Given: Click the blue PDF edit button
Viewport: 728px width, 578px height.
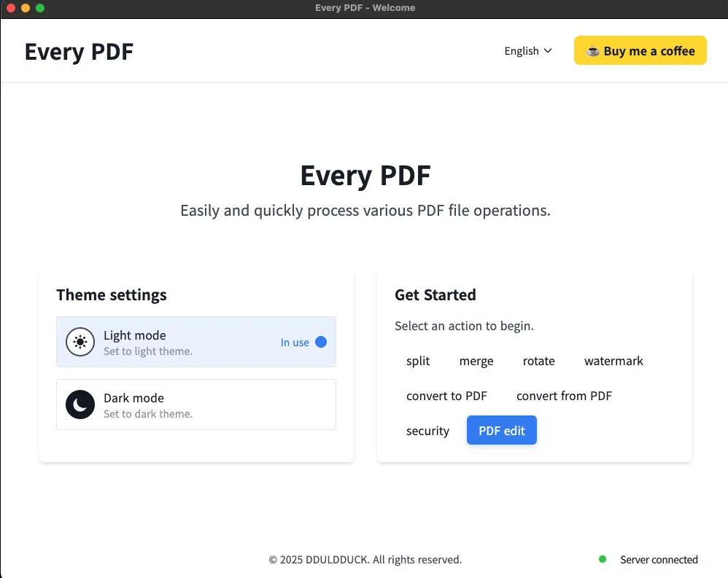Looking at the screenshot, I should coord(501,431).
